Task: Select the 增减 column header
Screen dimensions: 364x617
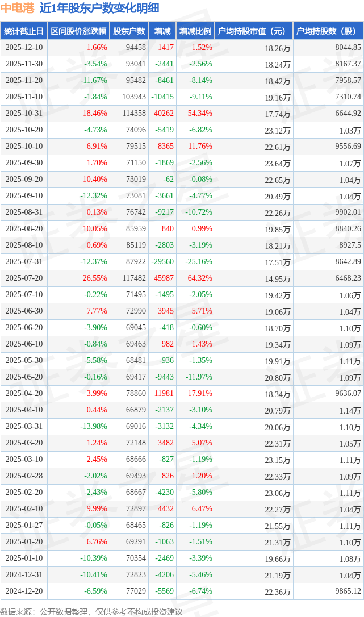Action: (x=162, y=31)
